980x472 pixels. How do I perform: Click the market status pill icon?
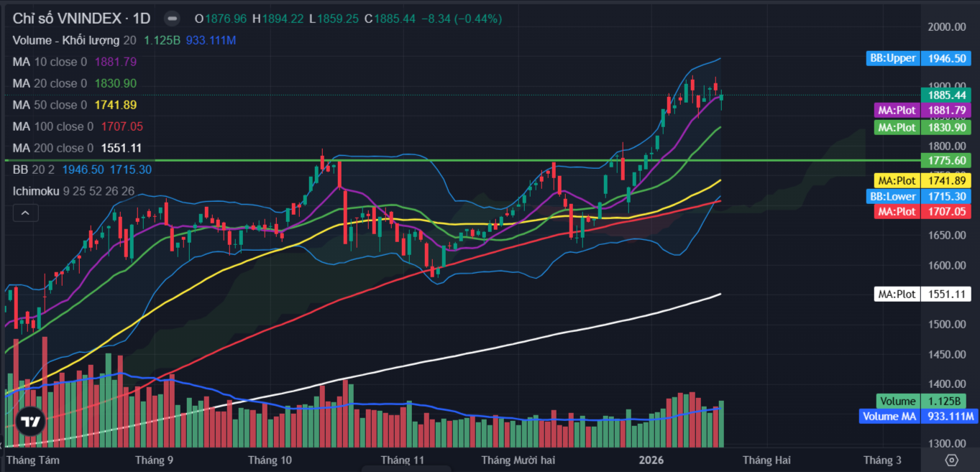173,19
